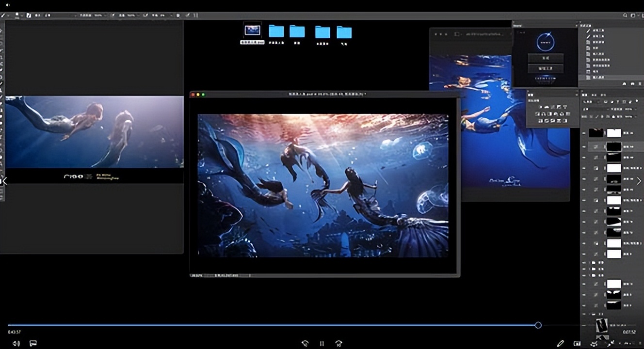Select the PSD file thumbnail on desktop

tap(252, 31)
